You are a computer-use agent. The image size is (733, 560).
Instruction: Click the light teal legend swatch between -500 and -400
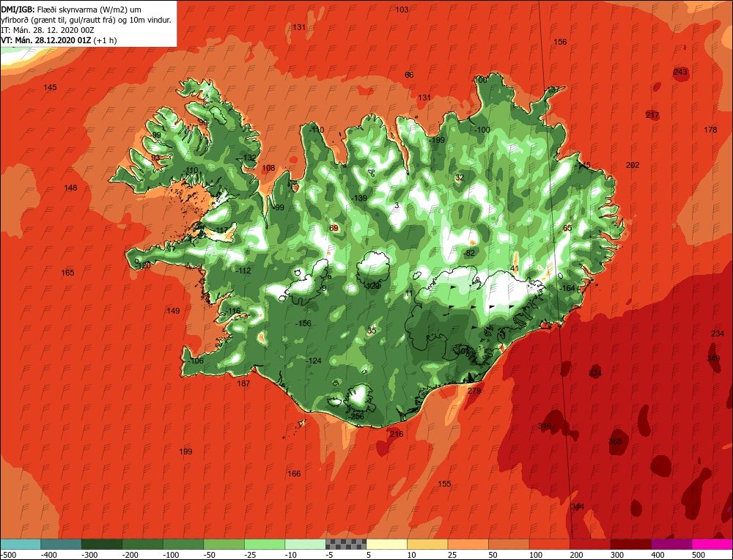pos(20,544)
